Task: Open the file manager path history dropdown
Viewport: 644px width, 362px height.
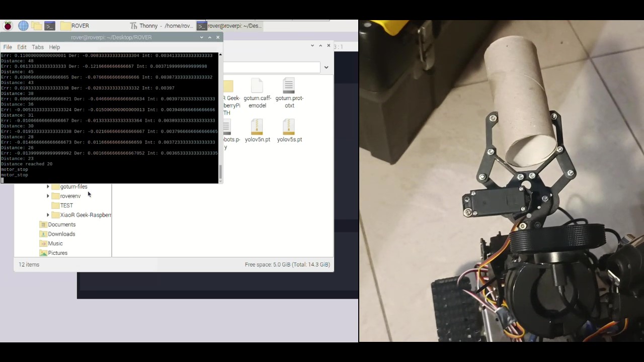Action: (x=326, y=67)
